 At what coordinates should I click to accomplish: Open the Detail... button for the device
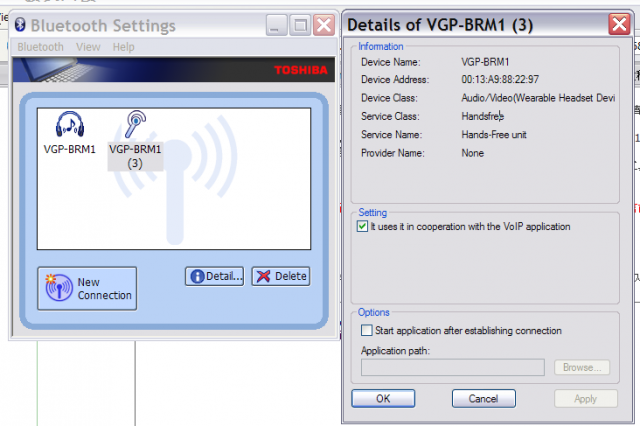[x=215, y=276]
